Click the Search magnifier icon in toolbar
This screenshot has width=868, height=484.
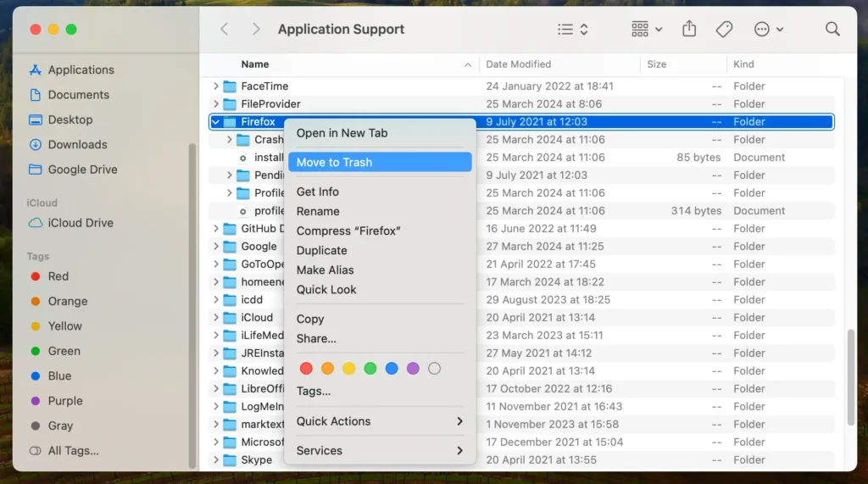[832, 30]
